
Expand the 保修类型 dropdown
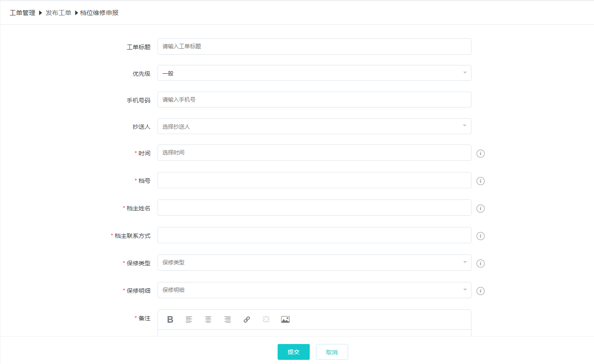tap(314, 262)
